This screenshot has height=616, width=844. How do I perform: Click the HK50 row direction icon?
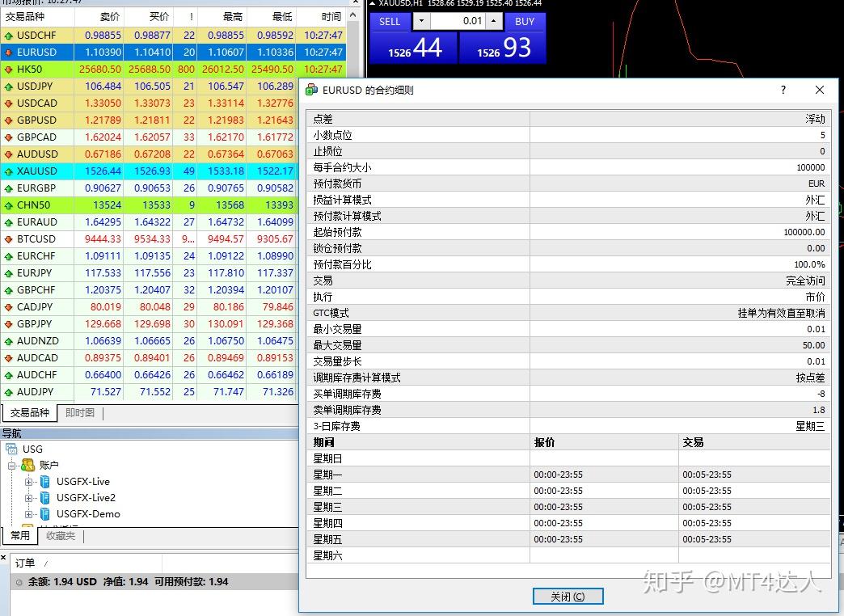(x=8, y=70)
